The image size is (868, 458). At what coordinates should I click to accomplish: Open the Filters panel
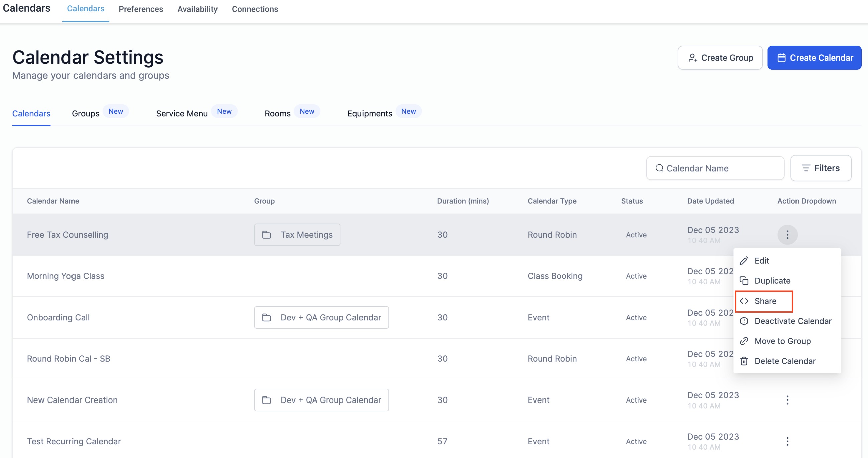tap(821, 168)
